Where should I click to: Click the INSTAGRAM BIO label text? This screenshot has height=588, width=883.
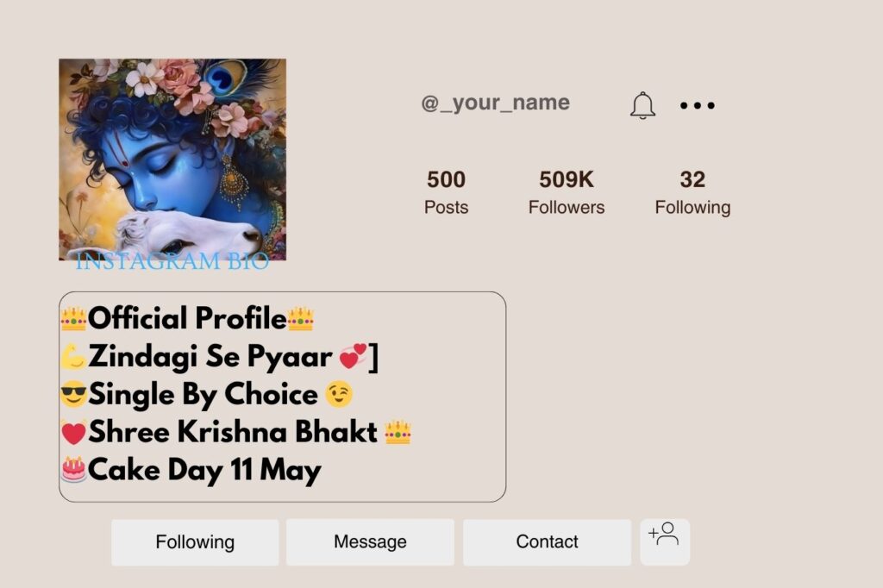point(171,262)
